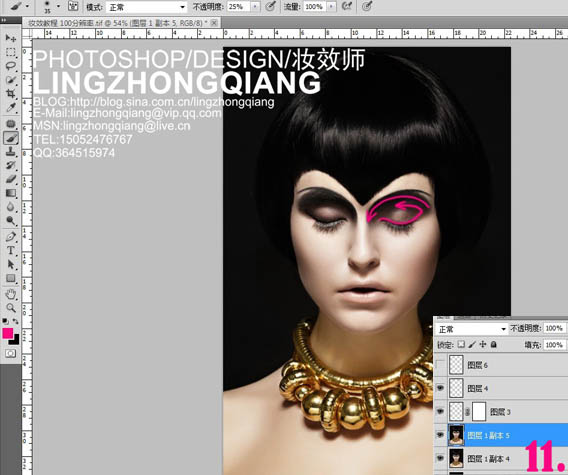The height and width of the screenshot is (475, 568).
Task: Show hidden layer 图层 6
Action: tap(440, 365)
